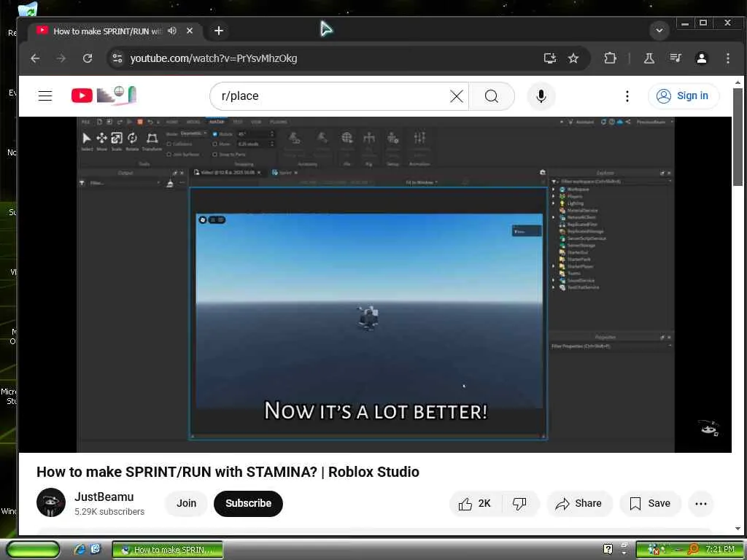Open the tab search chevron dropdown

(x=659, y=31)
